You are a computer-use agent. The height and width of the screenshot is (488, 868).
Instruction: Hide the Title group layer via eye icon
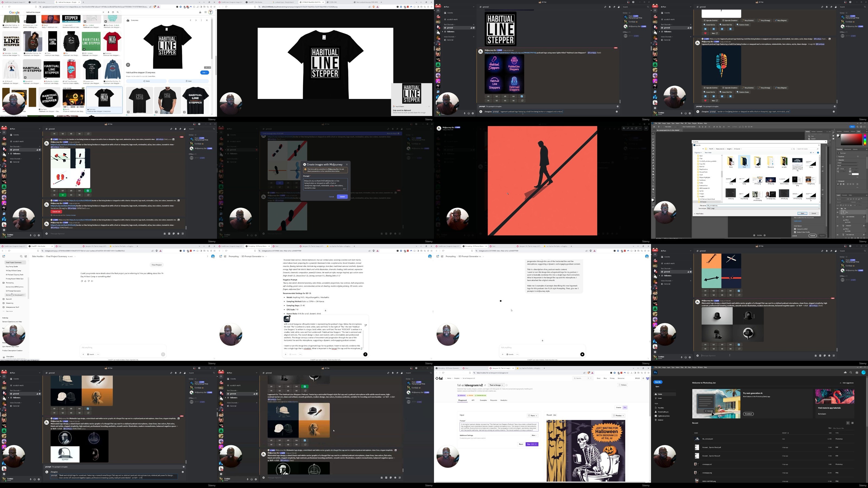(838, 208)
